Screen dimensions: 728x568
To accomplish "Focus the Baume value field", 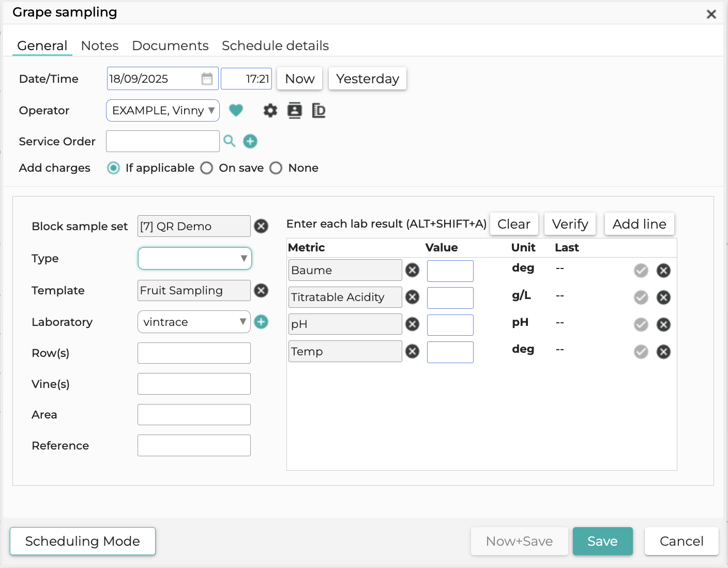I will pos(450,271).
